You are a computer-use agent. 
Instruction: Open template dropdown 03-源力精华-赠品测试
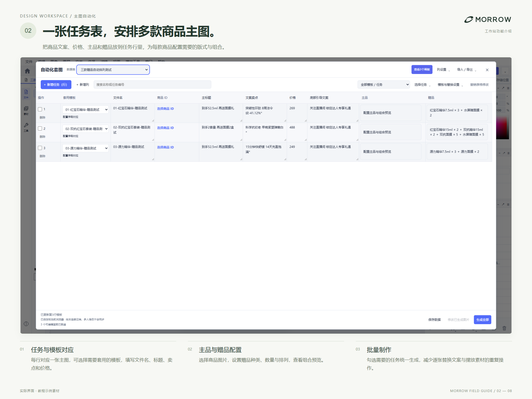[x=86, y=148]
